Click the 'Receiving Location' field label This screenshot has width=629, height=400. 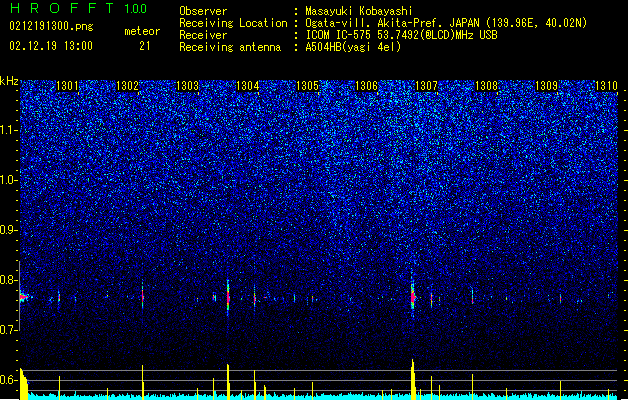[x=233, y=23]
